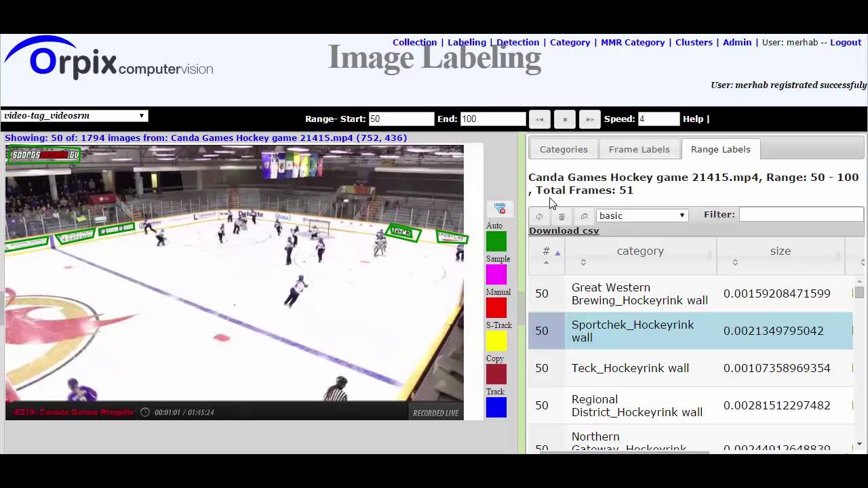Open the basic view dropdown
This screenshot has height=488, width=868.
[x=642, y=216]
